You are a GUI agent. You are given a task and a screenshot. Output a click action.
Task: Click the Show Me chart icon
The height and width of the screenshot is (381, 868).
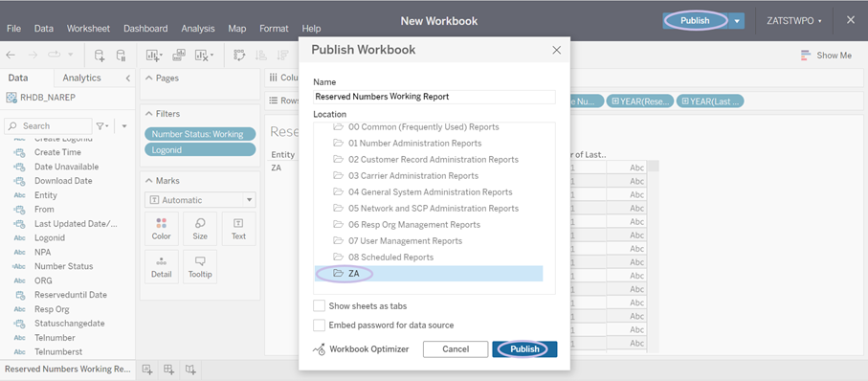tap(806, 56)
